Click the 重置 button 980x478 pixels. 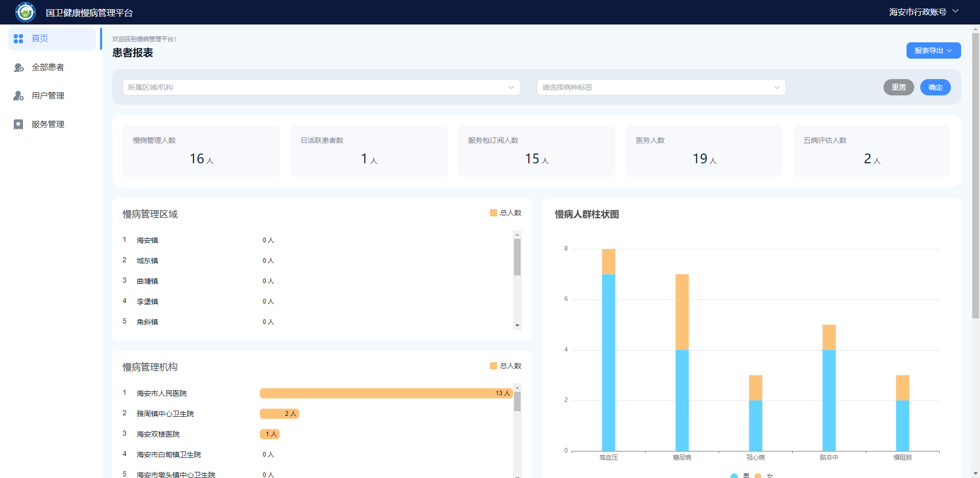(x=899, y=87)
